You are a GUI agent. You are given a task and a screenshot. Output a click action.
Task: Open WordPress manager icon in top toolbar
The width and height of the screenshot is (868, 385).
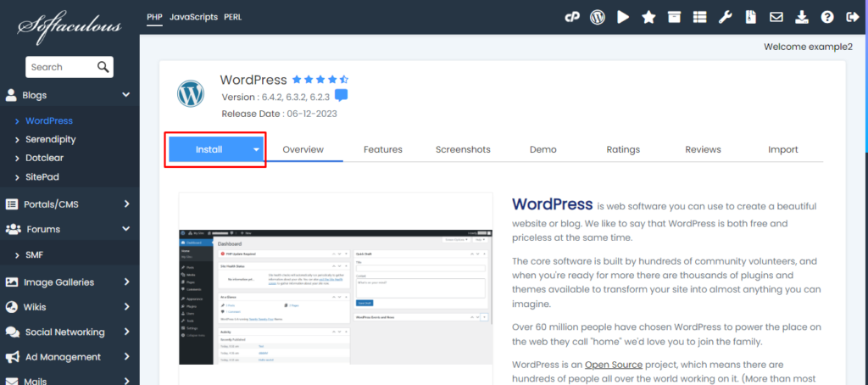point(598,17)
